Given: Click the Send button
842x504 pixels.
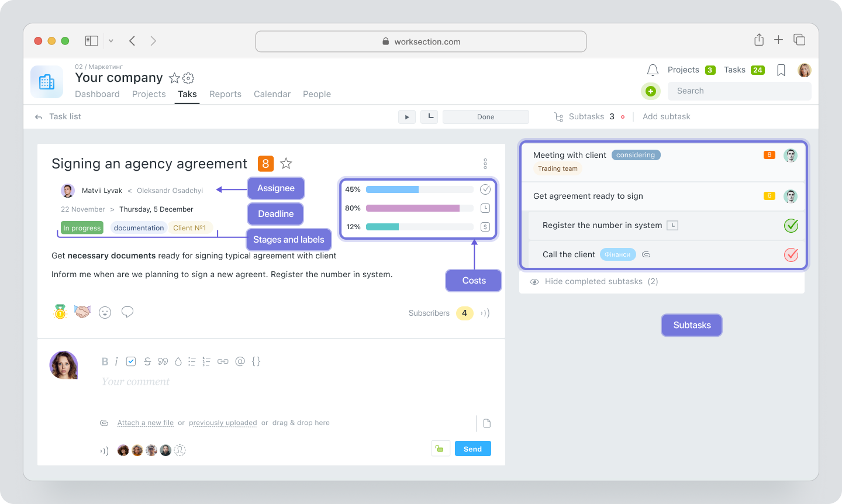Looking at the screenshot, I should [472, 448].
